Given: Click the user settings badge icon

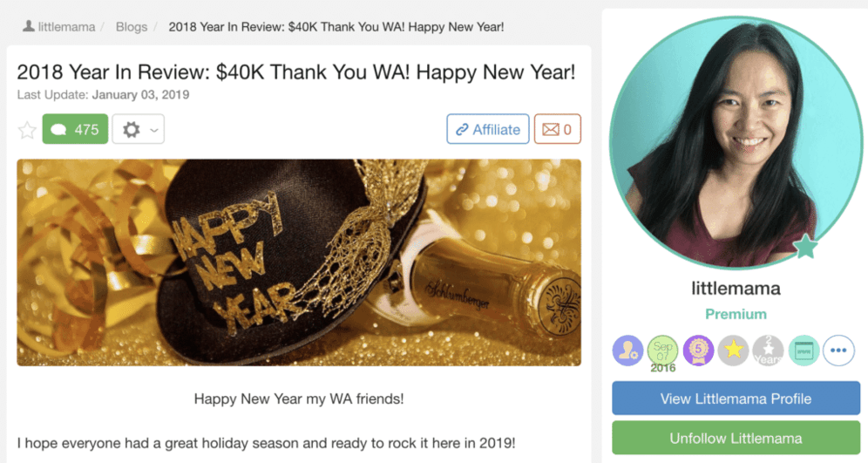Looking at the screenshot, I should (x=627, y=351).
